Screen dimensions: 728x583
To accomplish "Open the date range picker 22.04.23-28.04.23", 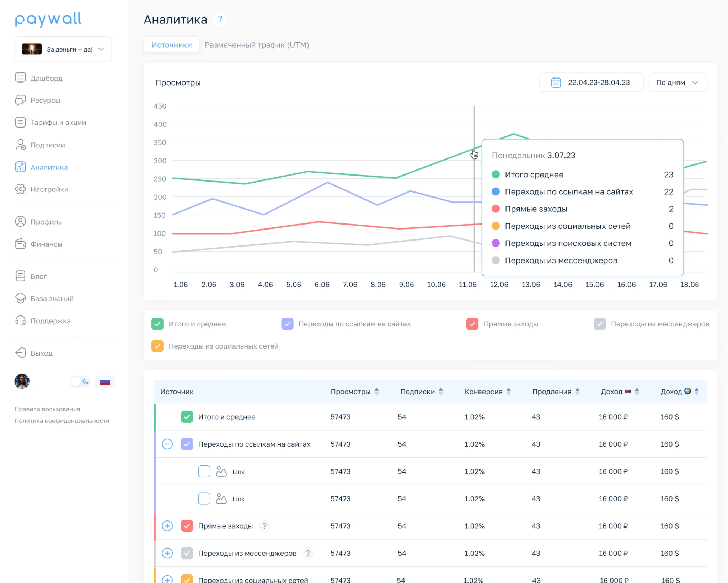I will (591, 82).
